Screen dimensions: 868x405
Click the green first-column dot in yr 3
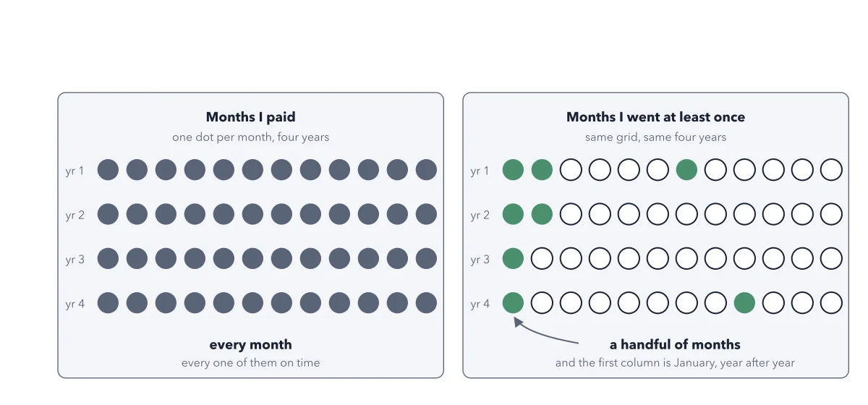pos(513,258)
